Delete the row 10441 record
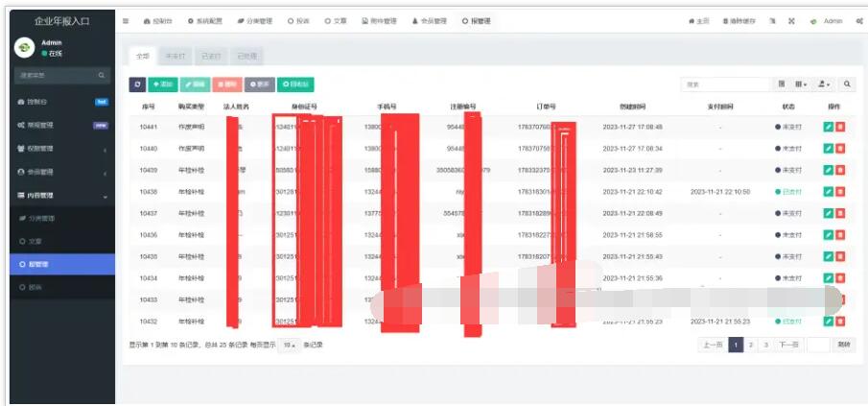The height and width of the screenshot is (406, 868). 840,127
